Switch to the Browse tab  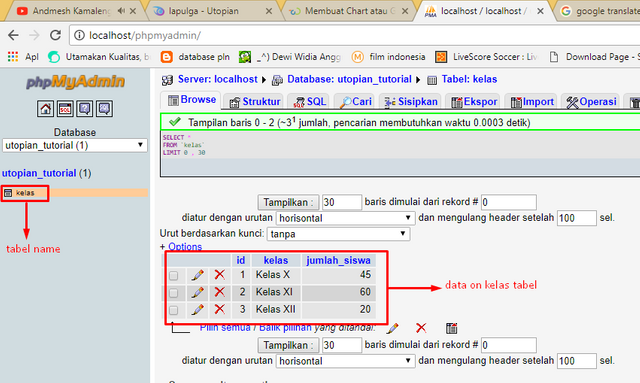pos(192,100)
